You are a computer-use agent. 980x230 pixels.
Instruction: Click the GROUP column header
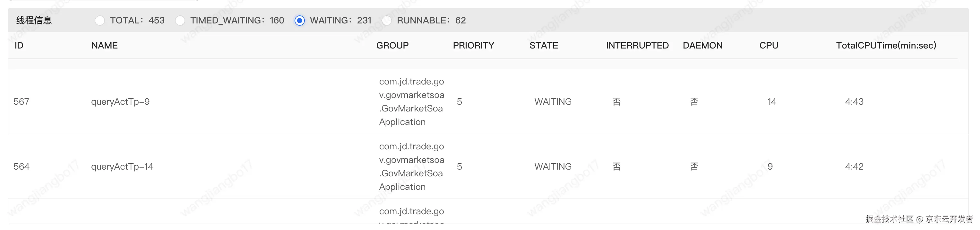[x=392, y=45]
